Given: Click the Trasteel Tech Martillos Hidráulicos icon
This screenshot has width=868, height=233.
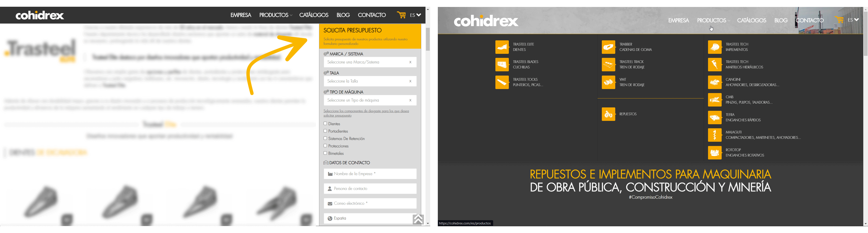Looking at the screenshot, I should click(x=715, y=65).
